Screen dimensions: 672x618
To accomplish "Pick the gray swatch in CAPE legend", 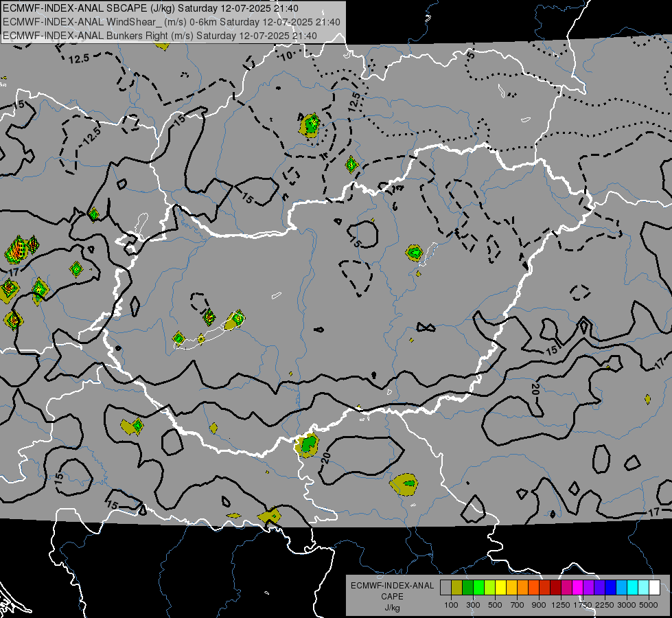I will (x=445, y=588).
